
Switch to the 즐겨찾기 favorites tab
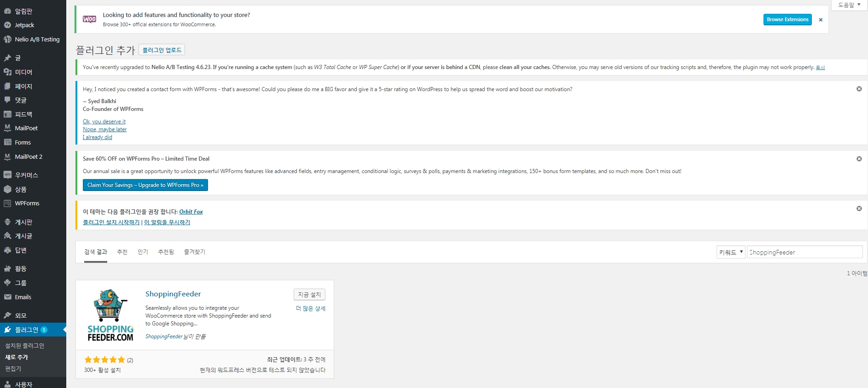[x=194, y=252]
